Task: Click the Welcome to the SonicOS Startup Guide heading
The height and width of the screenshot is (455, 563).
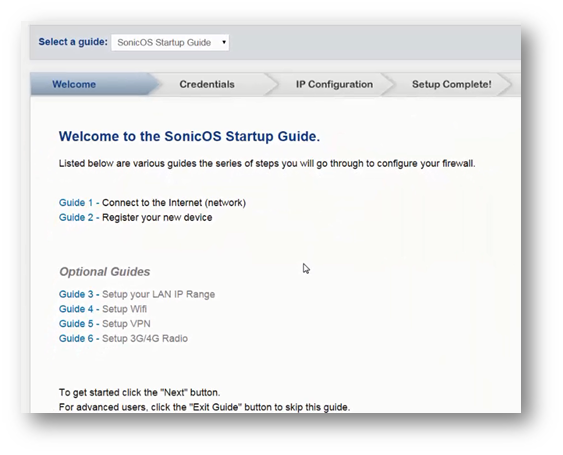Action: pyautogui.click(x=189, y=136)
